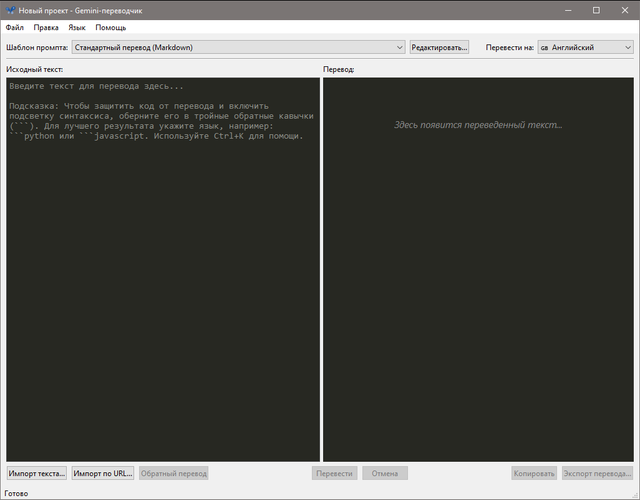
Task: Click the Редактировать... button
Action: (x=439, y=47)
